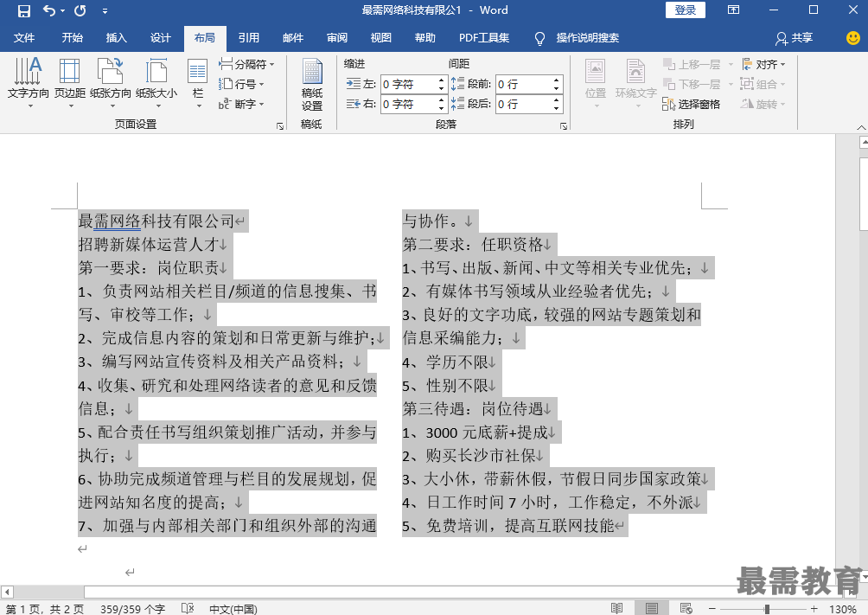Open 行号 line numbers dropdown
The height and width of the screenshot is (615, 868).
point(241,84)
